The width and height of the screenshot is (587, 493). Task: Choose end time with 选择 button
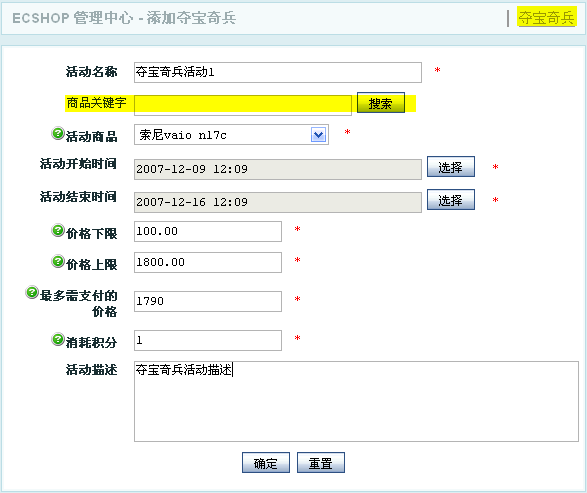[x=451, y=200]
